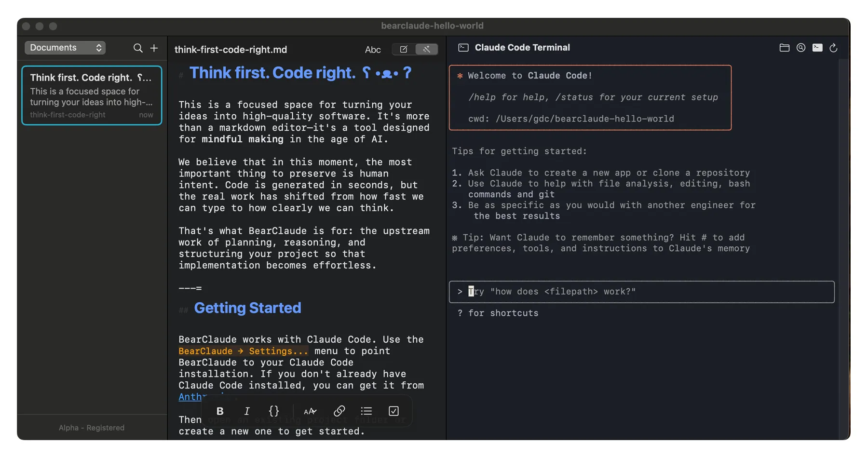Switch to the magic wand preview toggle
This screenshot has width=868, height=458.
(426, 49)
